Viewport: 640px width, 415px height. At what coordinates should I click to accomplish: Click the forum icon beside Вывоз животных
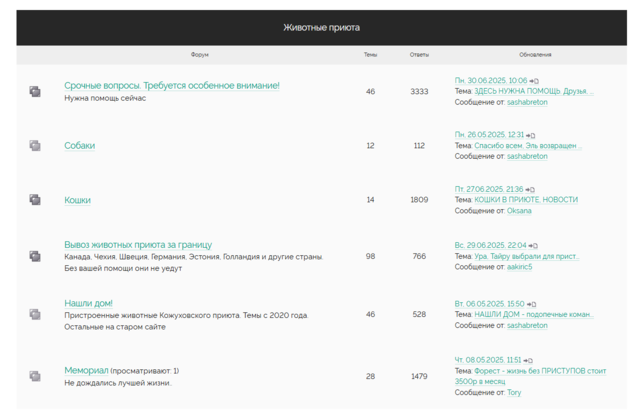coord(35,256)
